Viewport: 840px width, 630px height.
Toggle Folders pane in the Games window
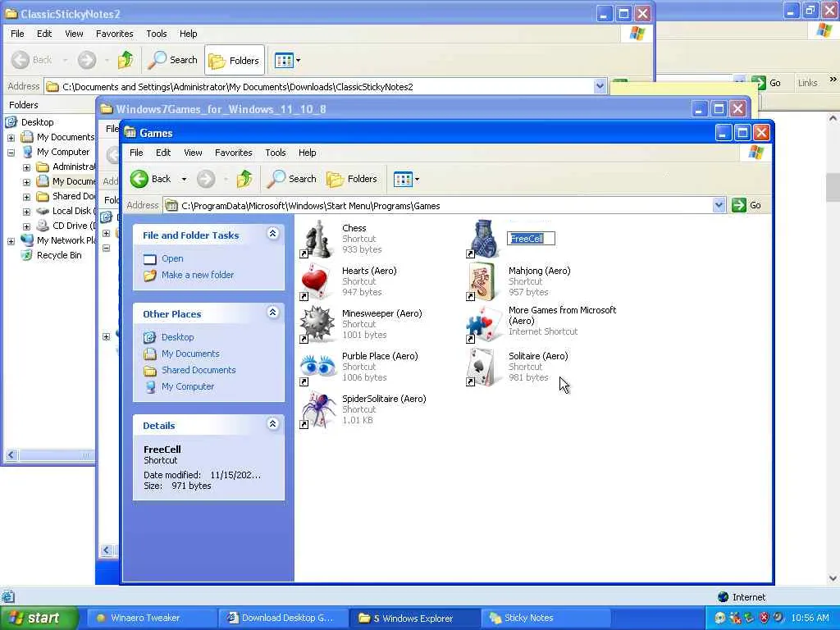[352, 179]
